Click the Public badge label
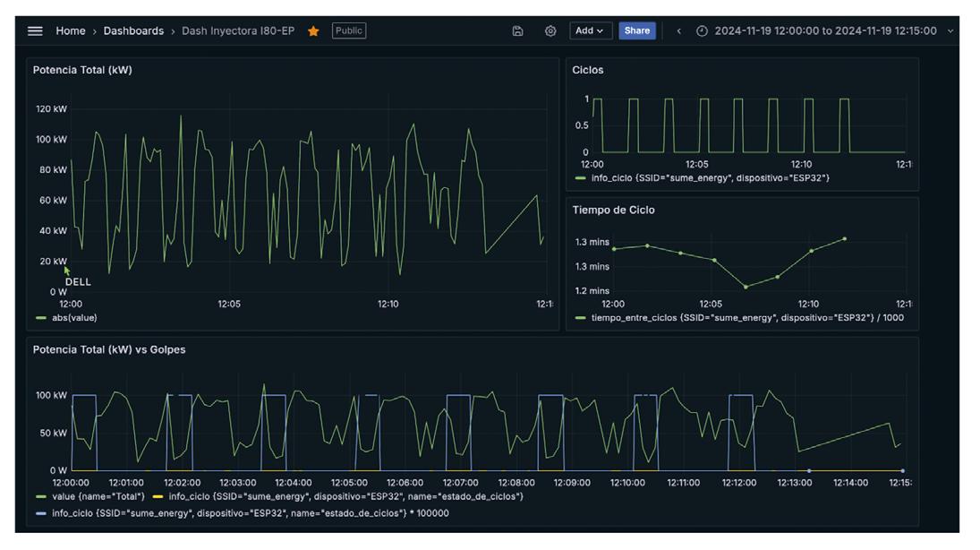This screenshot has width=980, height=550. (x=348, y=31)
